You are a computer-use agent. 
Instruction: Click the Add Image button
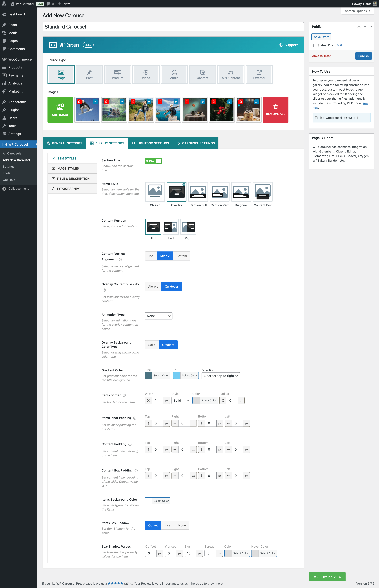[x=60, y=110]
